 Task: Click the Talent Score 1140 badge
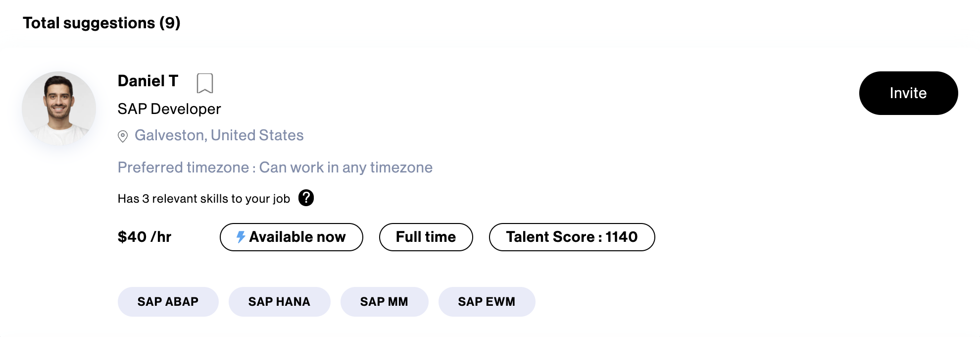(x=572, y=237)
